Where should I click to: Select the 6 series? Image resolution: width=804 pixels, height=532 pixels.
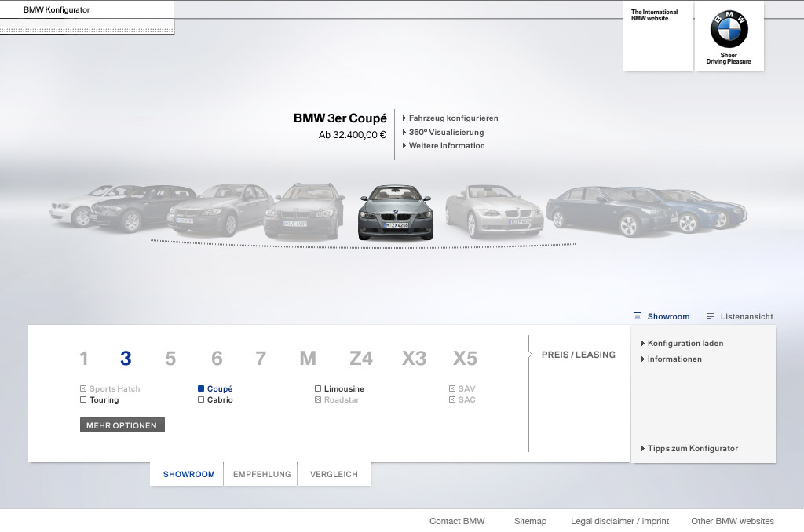click(x=217, y=359)
